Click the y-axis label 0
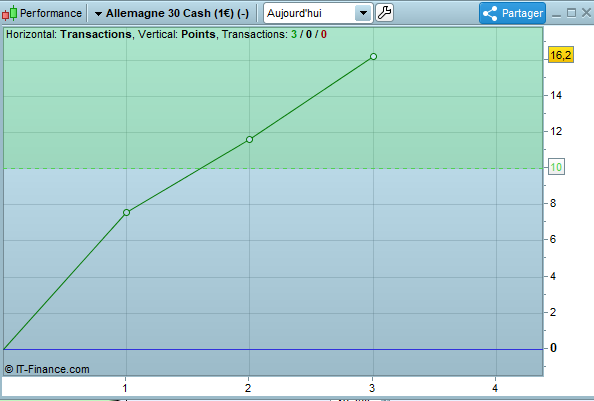Screen dimensions: 594x401 click(x=553, y=348)
